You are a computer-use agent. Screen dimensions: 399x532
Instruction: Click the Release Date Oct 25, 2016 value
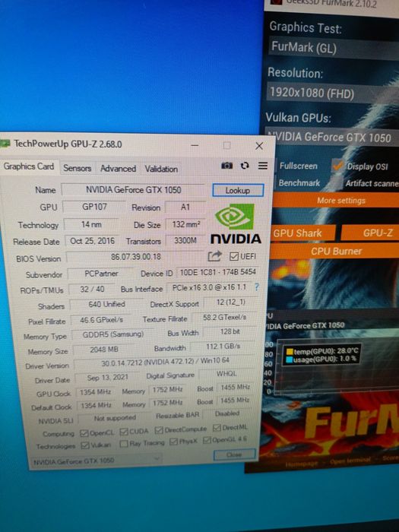click(92, 241)
